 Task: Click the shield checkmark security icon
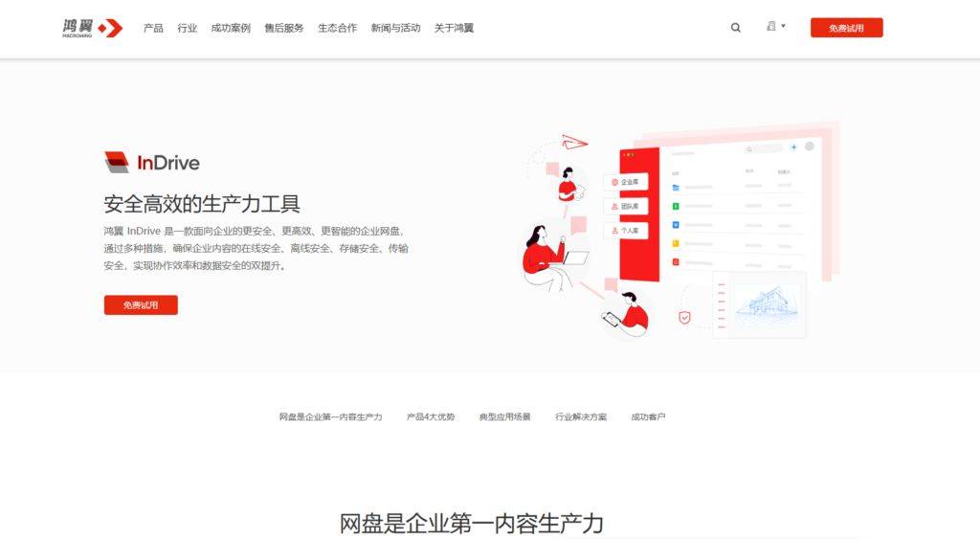tap(684, 318)
